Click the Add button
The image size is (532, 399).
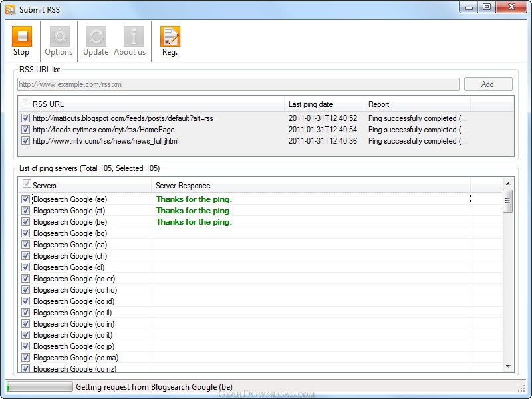[x=488, y=84]
